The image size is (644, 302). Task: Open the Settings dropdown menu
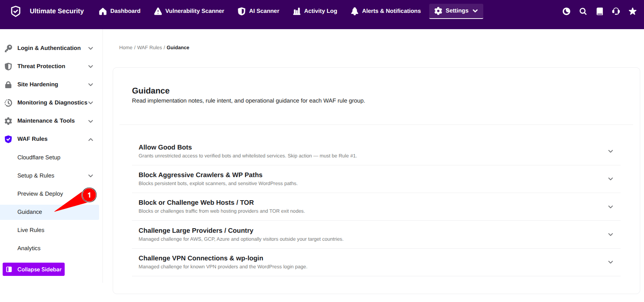click(456, 11)
